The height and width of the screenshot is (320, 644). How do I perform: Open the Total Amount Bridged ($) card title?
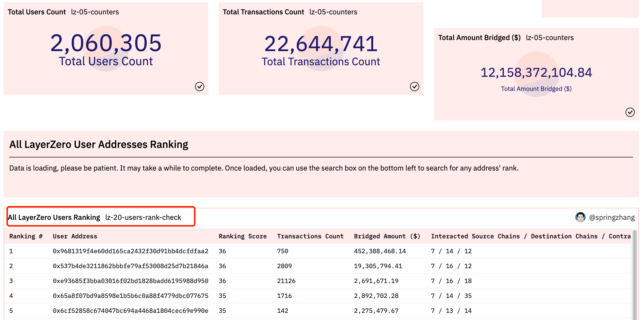click(479, 38)
